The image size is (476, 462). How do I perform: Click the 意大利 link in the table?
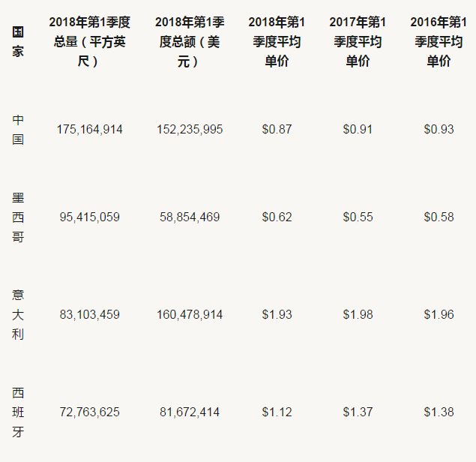[x=18, y=314]
